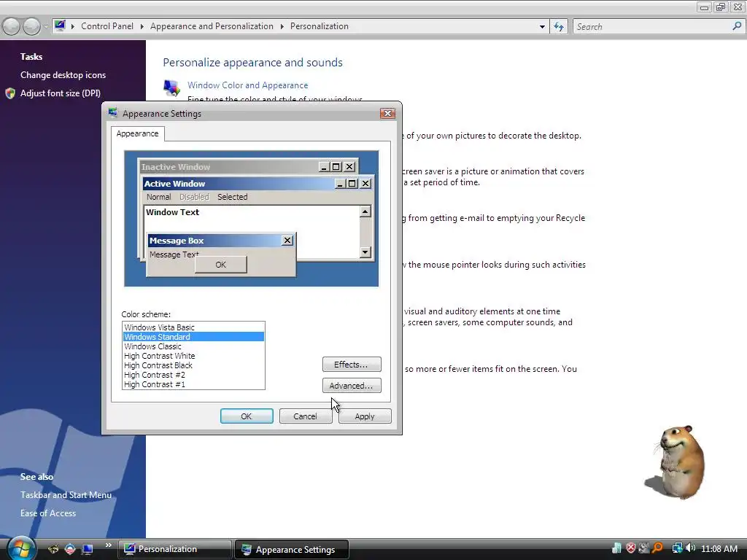
Task: Click shield icon beside Adjust font size
Action: pyautogui.click(x=10, y=93)
